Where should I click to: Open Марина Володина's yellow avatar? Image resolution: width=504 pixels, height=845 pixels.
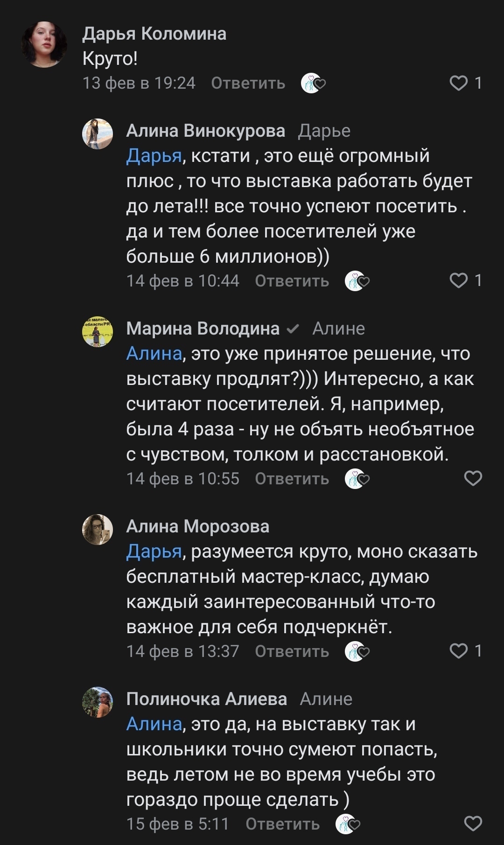click(98, 332)
